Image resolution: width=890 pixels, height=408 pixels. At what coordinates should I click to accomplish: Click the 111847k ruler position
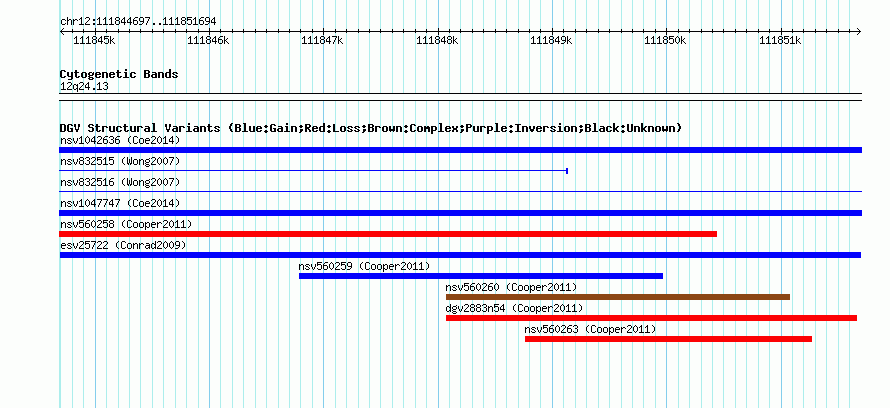322,40
